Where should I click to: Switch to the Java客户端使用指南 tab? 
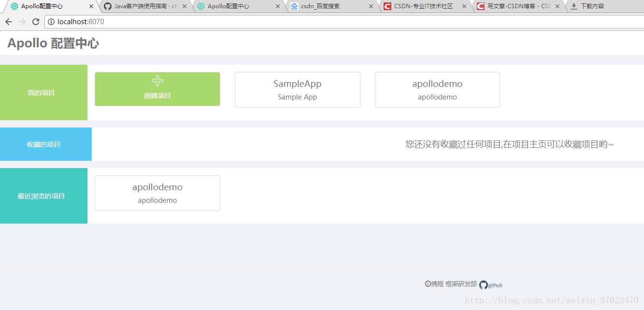145,6
